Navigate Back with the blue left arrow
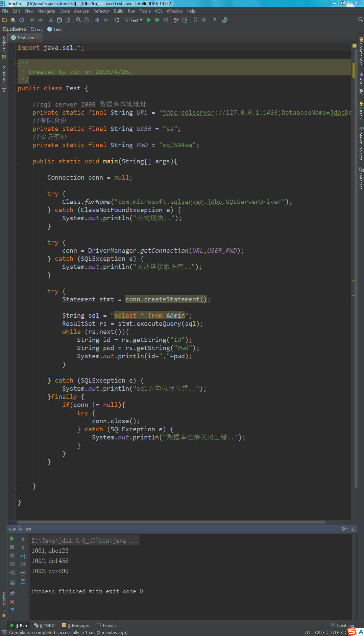Screen dimensions: 364x636 [97, 20]
